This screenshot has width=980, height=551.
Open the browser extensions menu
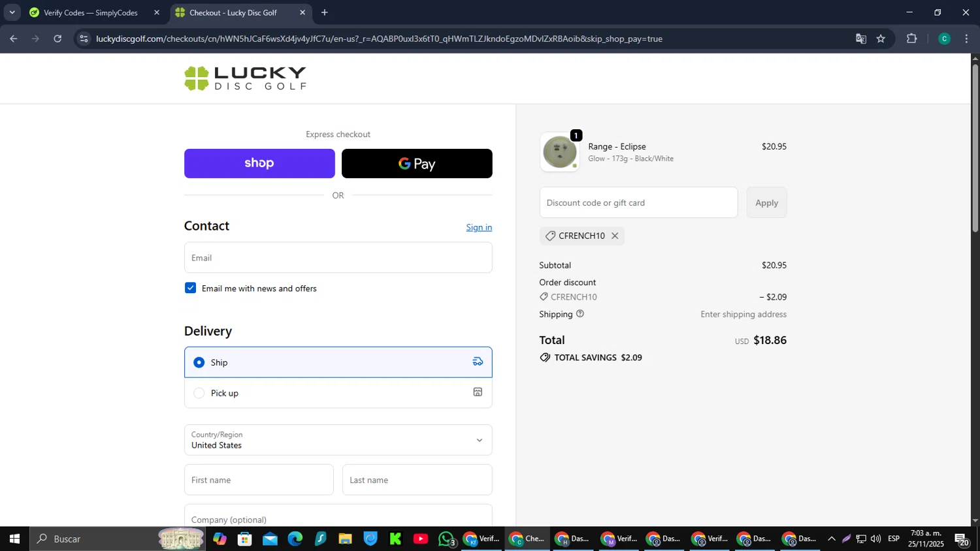[912, 39]
